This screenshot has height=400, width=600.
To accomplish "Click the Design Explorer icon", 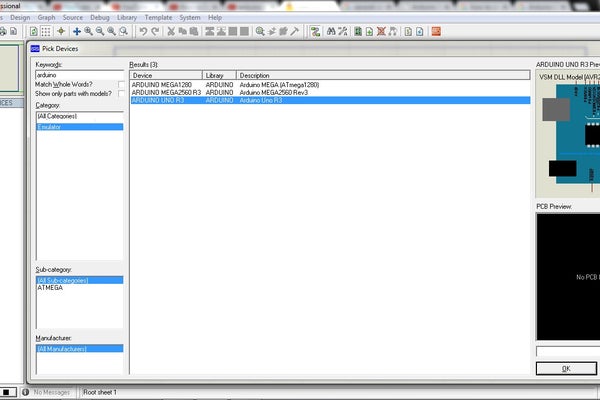I will coord(358,31).
